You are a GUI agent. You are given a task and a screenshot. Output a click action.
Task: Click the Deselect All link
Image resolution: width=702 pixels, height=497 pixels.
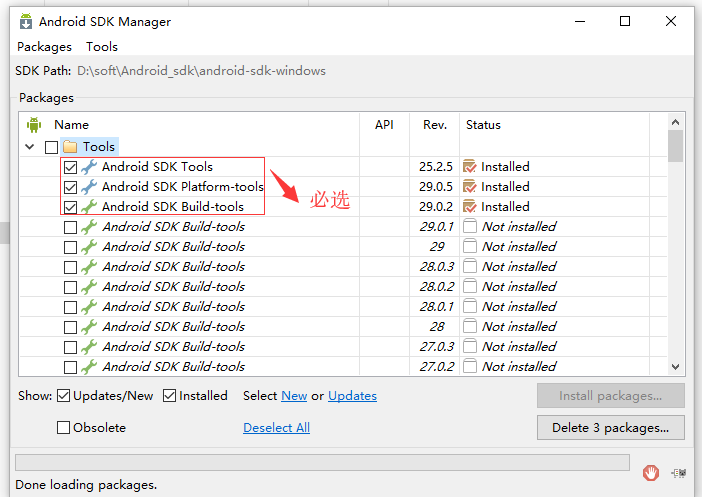tap(276, 428)
